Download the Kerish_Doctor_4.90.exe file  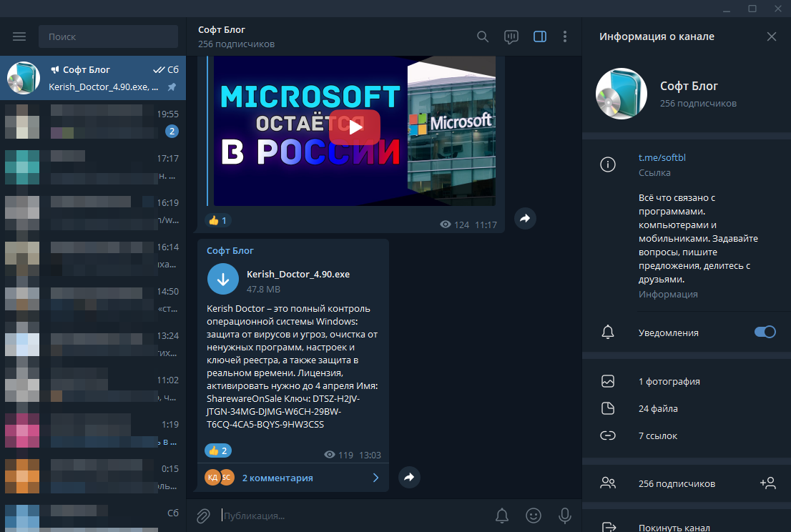[223, 279]
